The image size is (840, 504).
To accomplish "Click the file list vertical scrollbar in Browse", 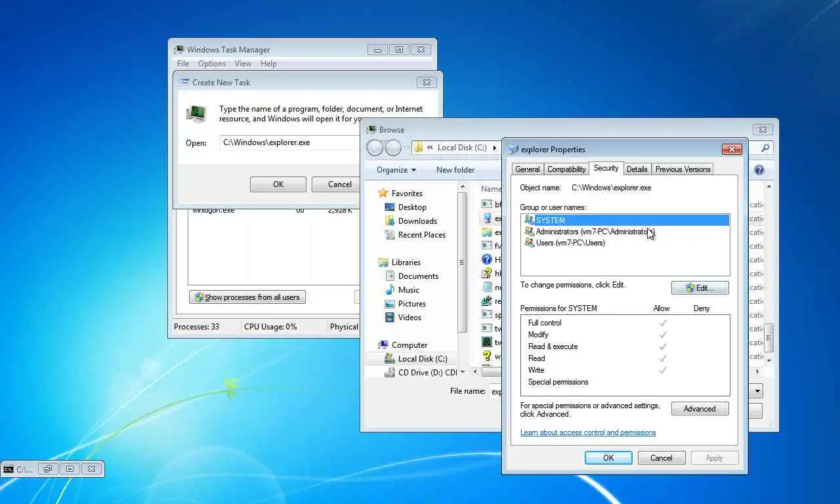I will [769, 339].
